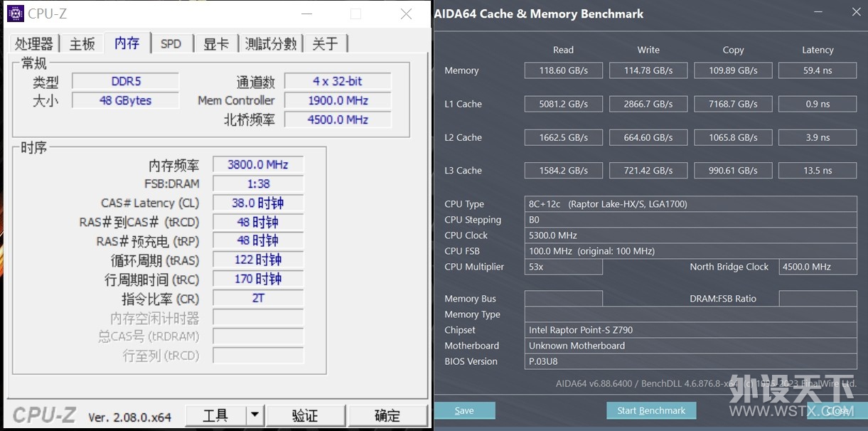Click Memory Latency result 59.4 ns
868x431 pixels.
(x=818, y=70)
